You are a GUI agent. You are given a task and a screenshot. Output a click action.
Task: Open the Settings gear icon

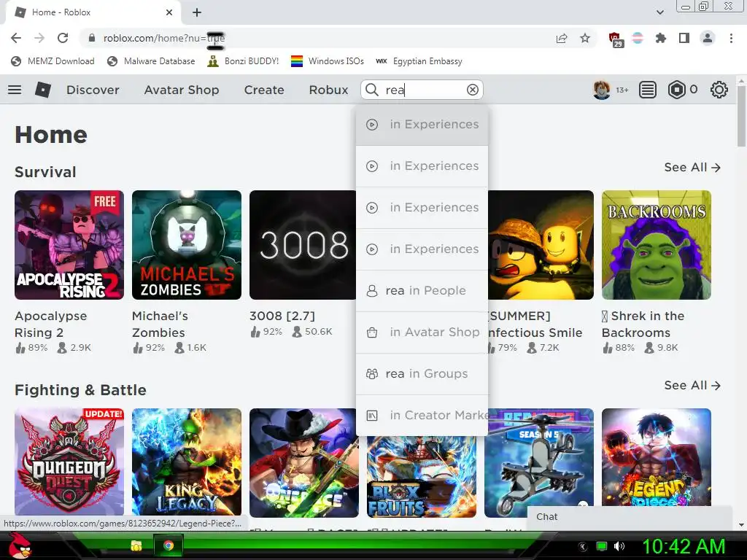719,90
